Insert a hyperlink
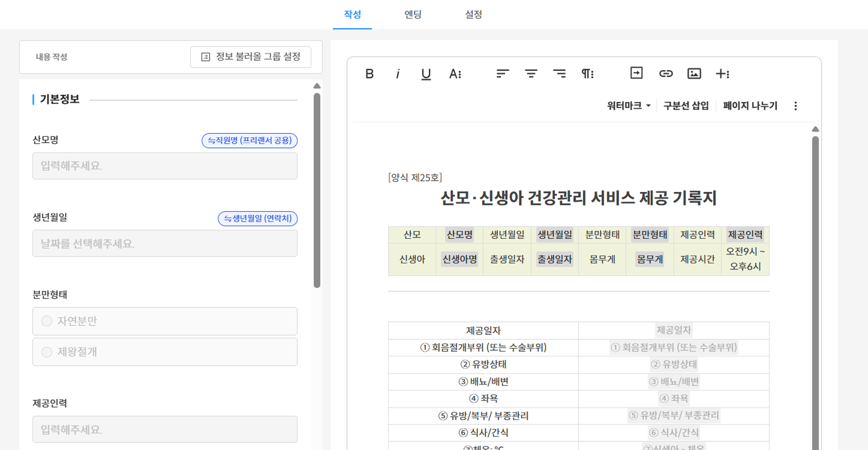This screenshot has height=450, width=868. click(665, 73)
